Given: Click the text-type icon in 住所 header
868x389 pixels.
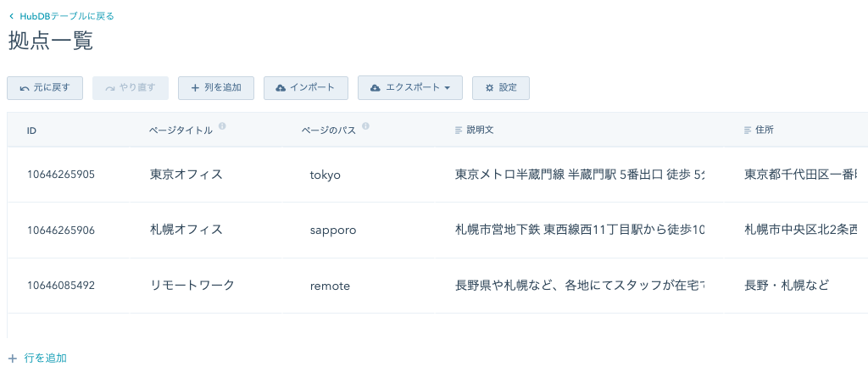Looking at the screenshot, I should pos(748,131).
